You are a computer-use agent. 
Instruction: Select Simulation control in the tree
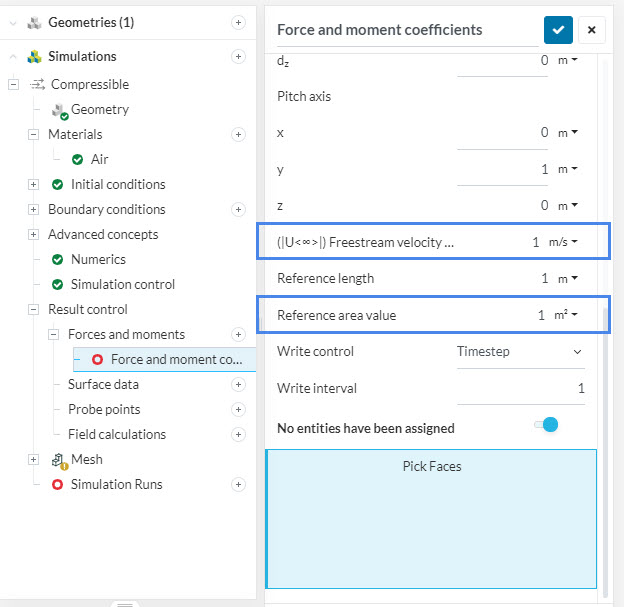[122, 284]
